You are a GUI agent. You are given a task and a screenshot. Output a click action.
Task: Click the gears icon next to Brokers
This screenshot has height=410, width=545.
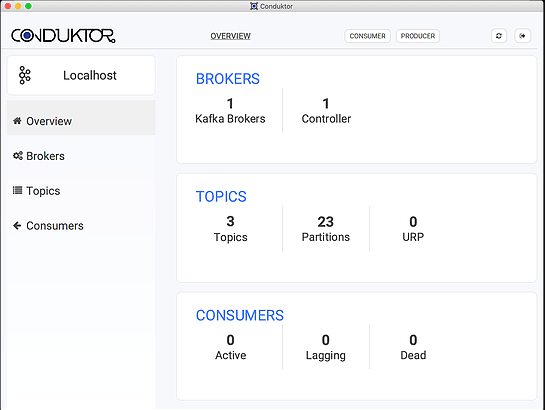17,156
